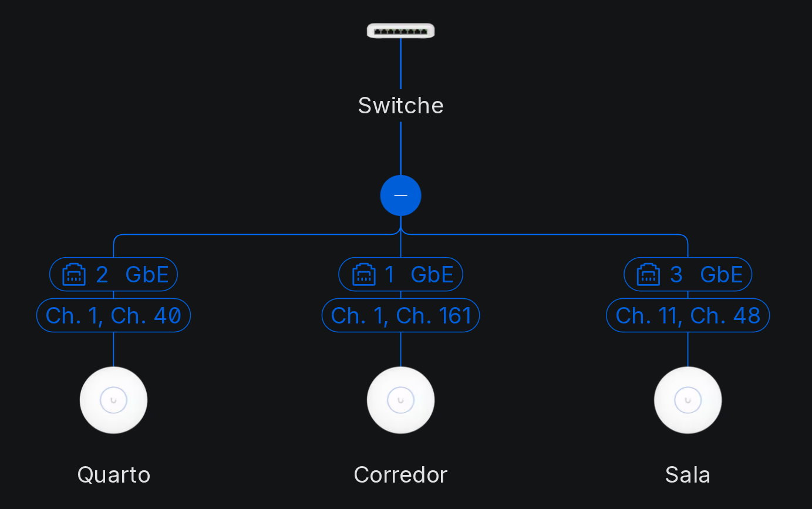
Task: Select the port 1 GbE badge
Action: tap(400, 274)
